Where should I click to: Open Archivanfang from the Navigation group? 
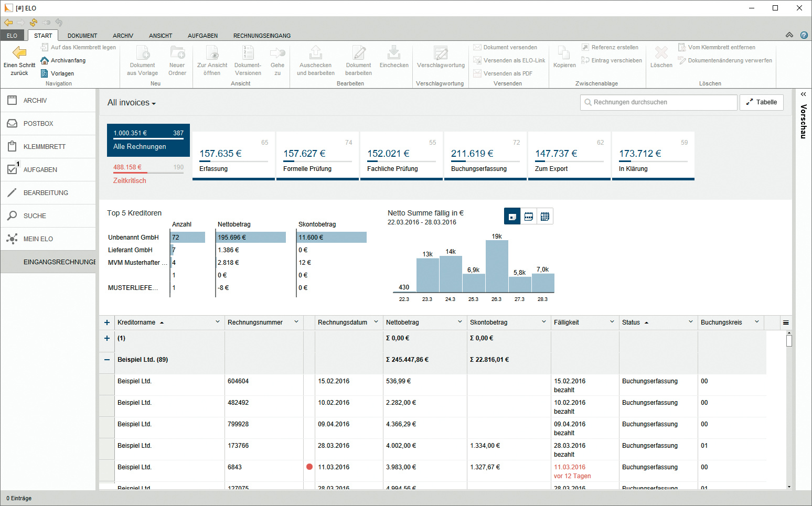[x=63, y=60]
